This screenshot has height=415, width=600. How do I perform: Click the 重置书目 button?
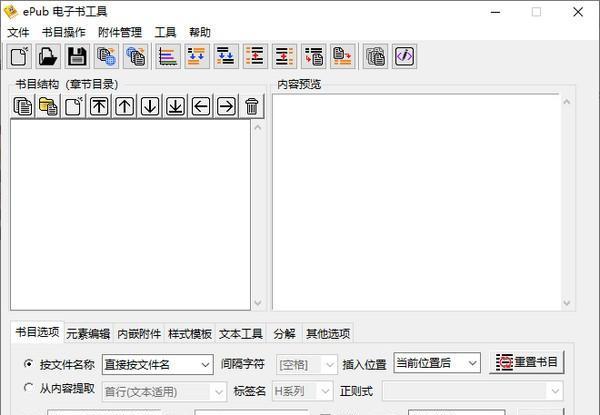click(527, 362)
